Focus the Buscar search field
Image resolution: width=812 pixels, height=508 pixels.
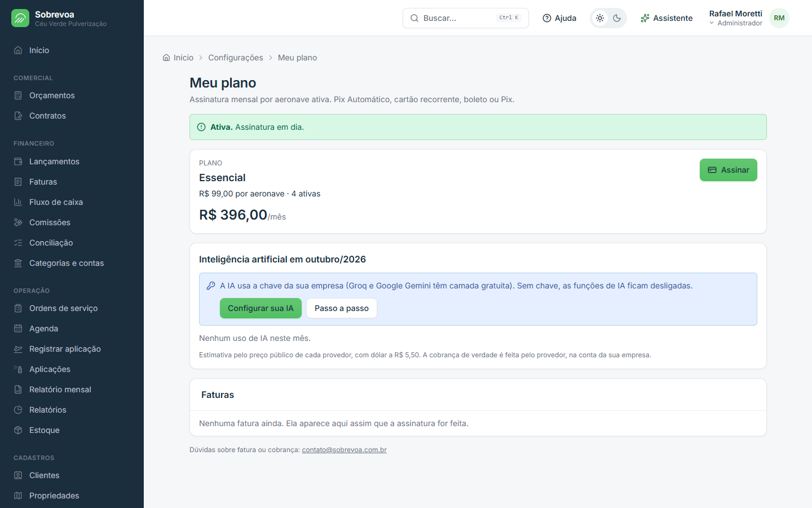click(466, 18)
